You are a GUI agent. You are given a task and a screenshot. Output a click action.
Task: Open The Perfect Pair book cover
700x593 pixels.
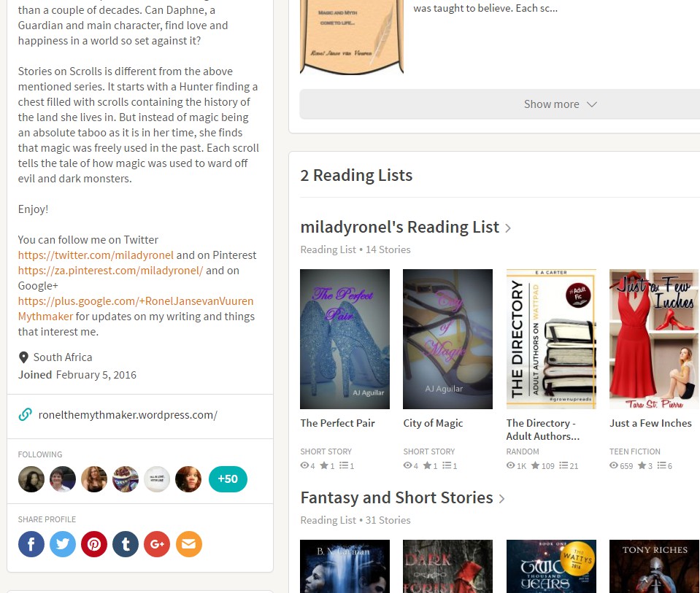pyautogui.click(x=345, y=339)
